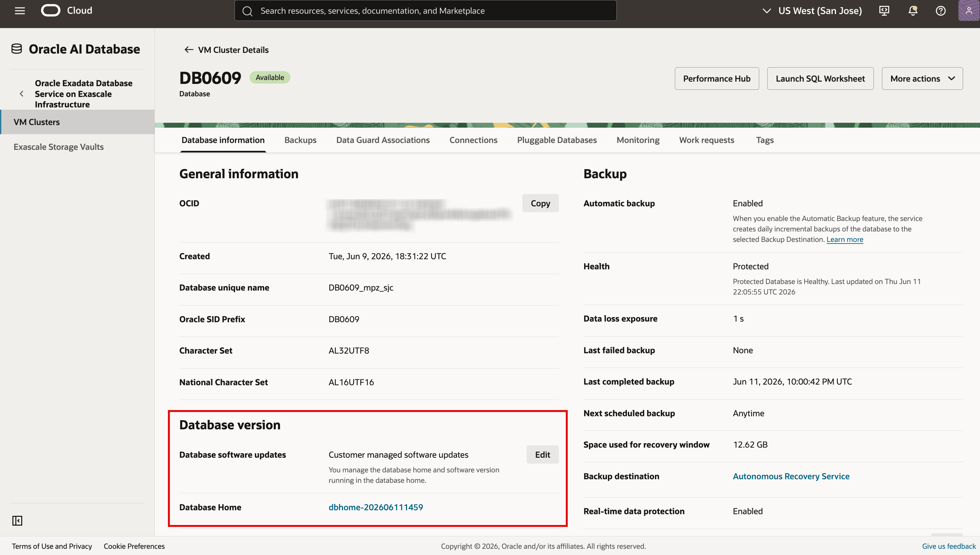The width and height of the screenshot is (980, 555).
Task: Open the Pluggable Databases tab
Action: (557, 140)
